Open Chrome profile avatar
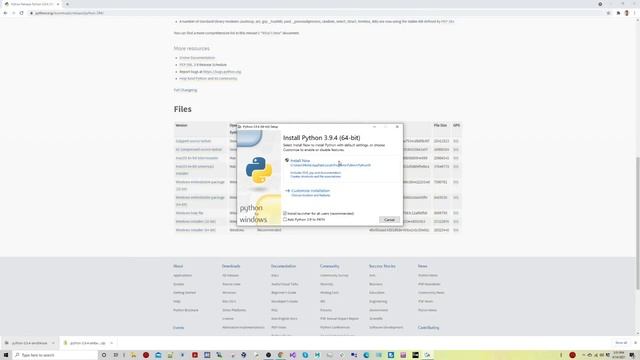Screen dimensions: 640x360 pyautogui.click(x=627, y=13)
